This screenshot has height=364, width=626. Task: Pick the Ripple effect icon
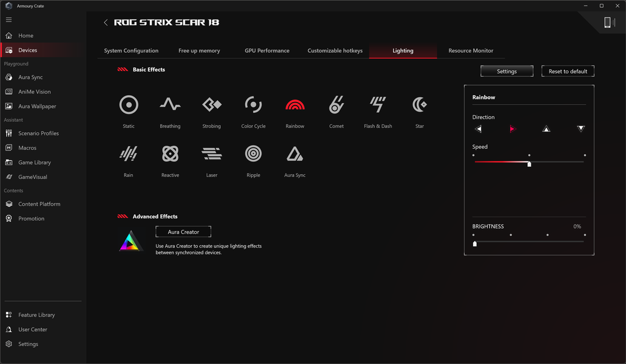coord(253,153)
